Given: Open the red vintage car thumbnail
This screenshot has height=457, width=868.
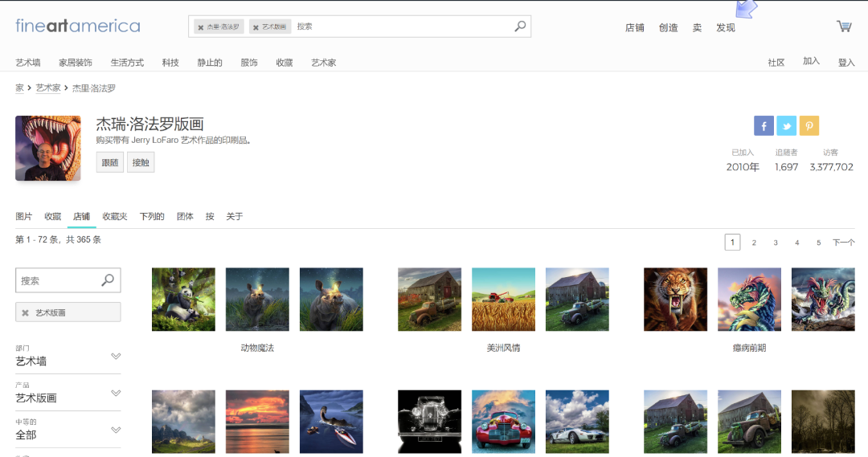Looking at the screenshot, I should coord(503,422).
